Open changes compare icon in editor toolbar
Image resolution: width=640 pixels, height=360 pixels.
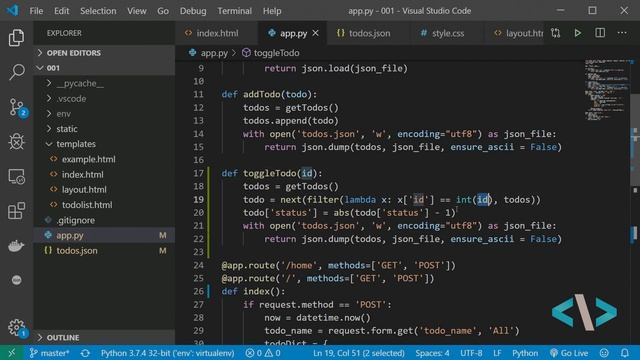(x=556, y=33)
